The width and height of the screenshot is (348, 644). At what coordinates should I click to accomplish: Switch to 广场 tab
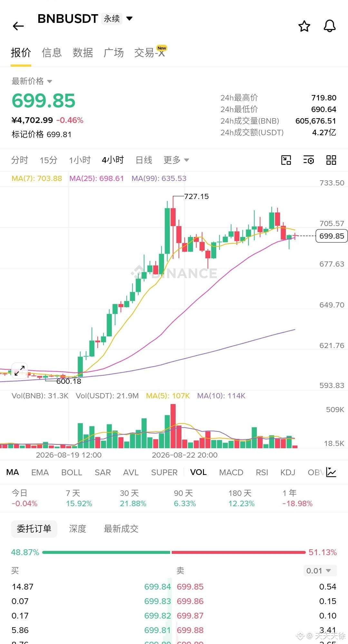click(114, 52)
